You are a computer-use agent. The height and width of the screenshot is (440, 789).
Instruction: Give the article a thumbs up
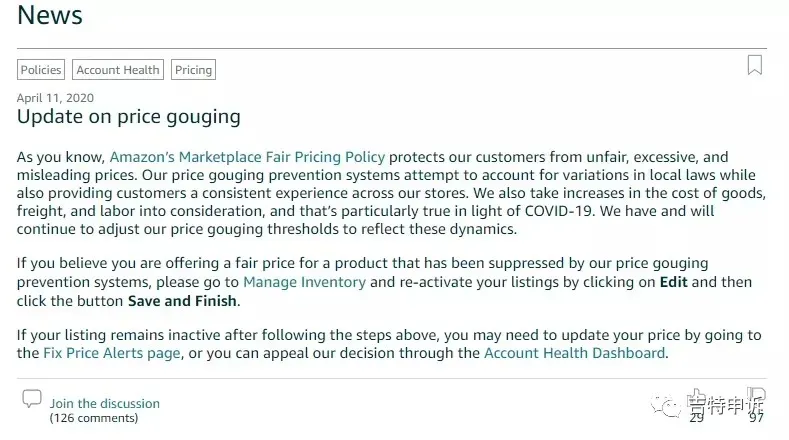click(x=696, y=397)
